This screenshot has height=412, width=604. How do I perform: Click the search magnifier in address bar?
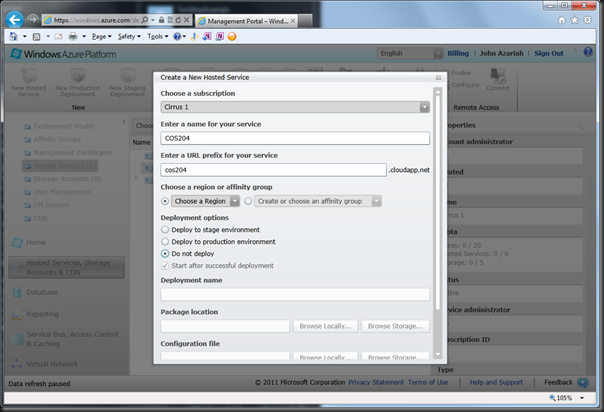click(x=145, y=20)
